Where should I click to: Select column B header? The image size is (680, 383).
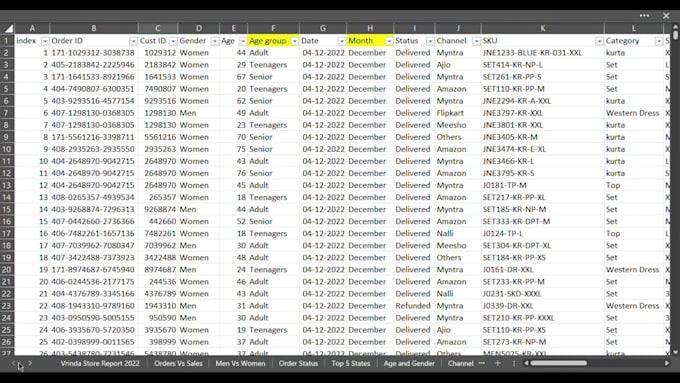coord(94,29)
